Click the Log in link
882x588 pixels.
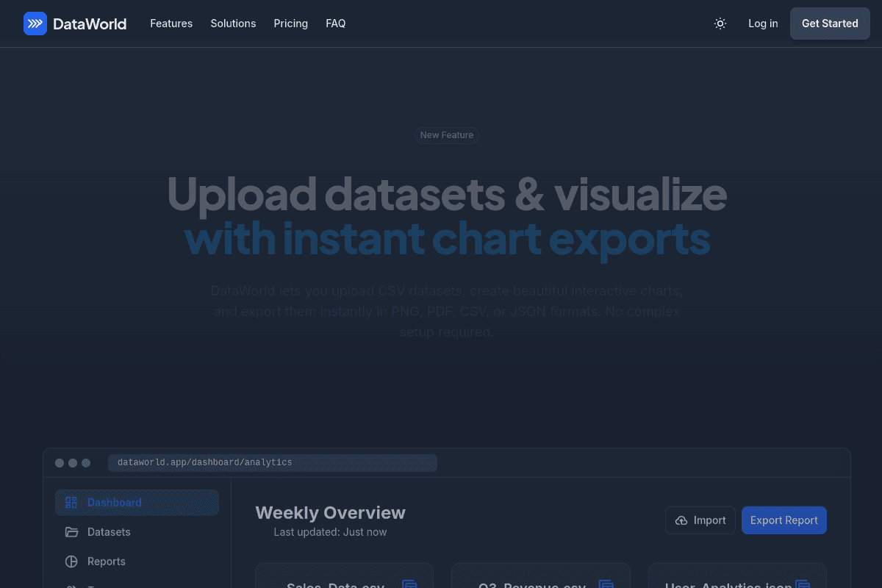(763, 24)
